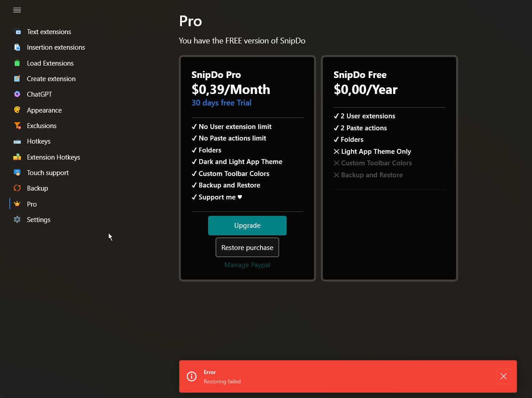Open the Hotkeys configuration
The width and height of the screenshot is (532, 398).
39,141
